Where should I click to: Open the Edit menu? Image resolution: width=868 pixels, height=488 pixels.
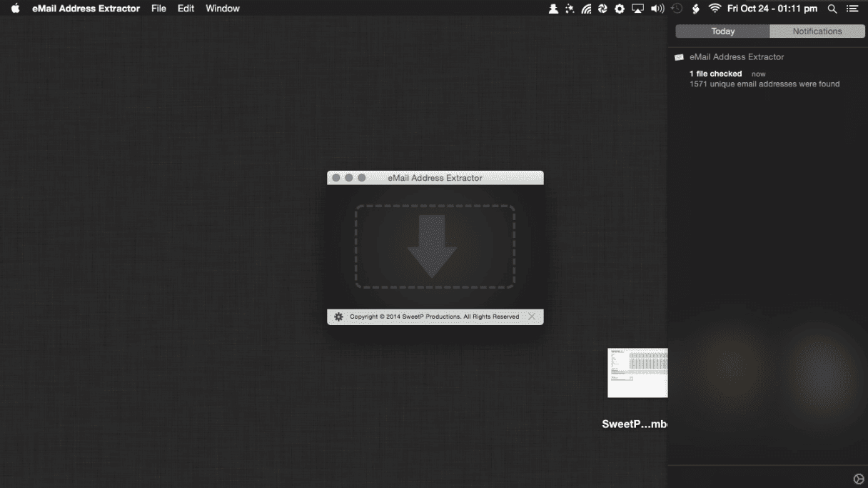pos(186,9)
